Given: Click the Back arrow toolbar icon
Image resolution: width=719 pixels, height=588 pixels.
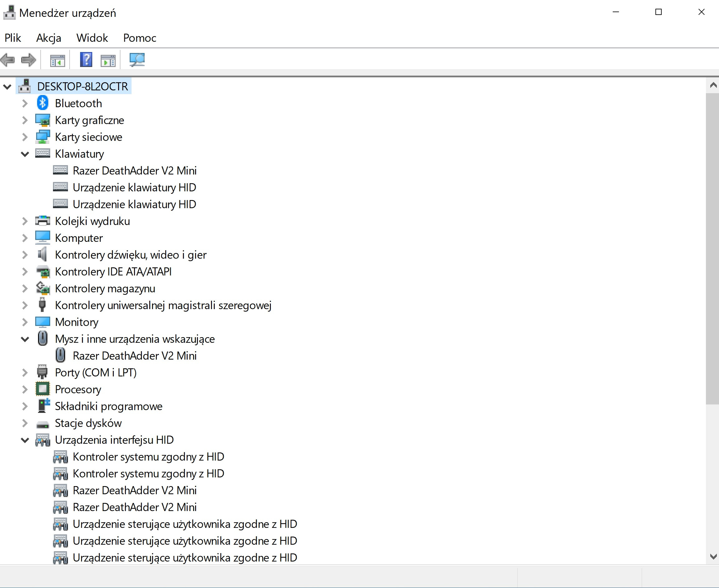Looking at the screenshot, I should pos(8,60).
